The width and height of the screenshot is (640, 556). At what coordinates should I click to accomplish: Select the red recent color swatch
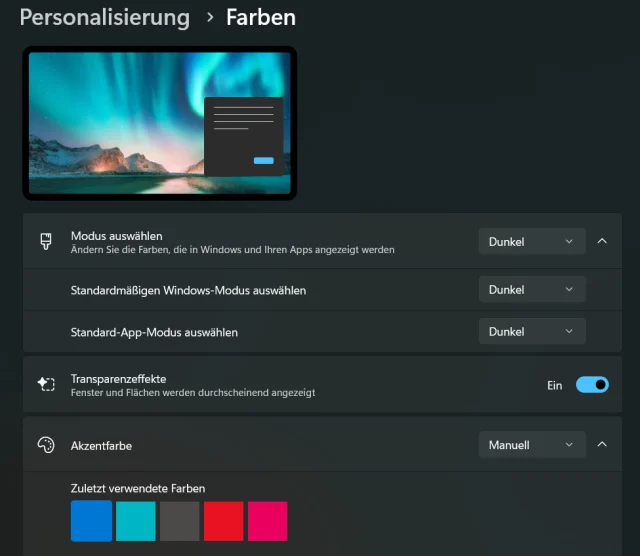224,521
